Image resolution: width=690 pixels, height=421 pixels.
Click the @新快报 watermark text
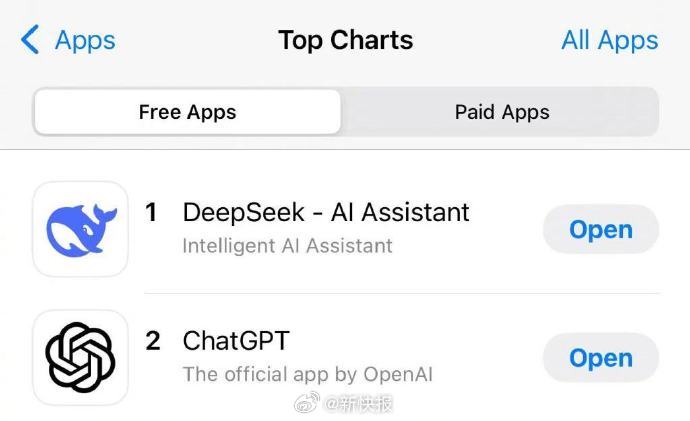pos(357,404)
